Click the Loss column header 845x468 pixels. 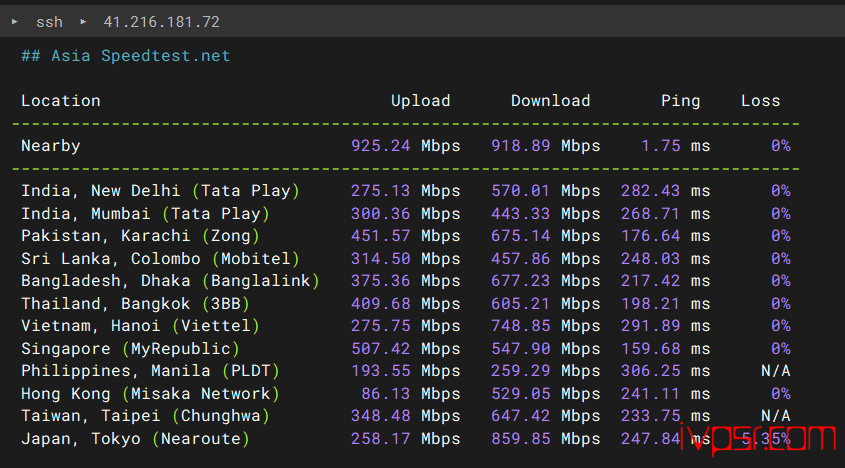coord(760,101)
